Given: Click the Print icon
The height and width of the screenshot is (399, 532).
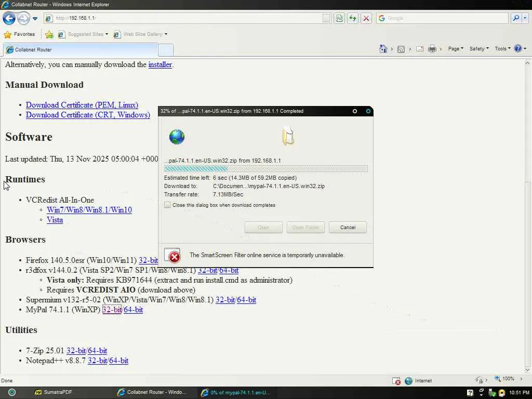Looking at the screenshot, I should [432, 49].
